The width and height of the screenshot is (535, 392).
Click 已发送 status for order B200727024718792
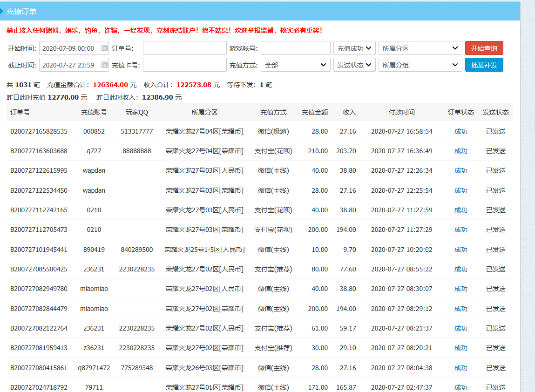495,387
